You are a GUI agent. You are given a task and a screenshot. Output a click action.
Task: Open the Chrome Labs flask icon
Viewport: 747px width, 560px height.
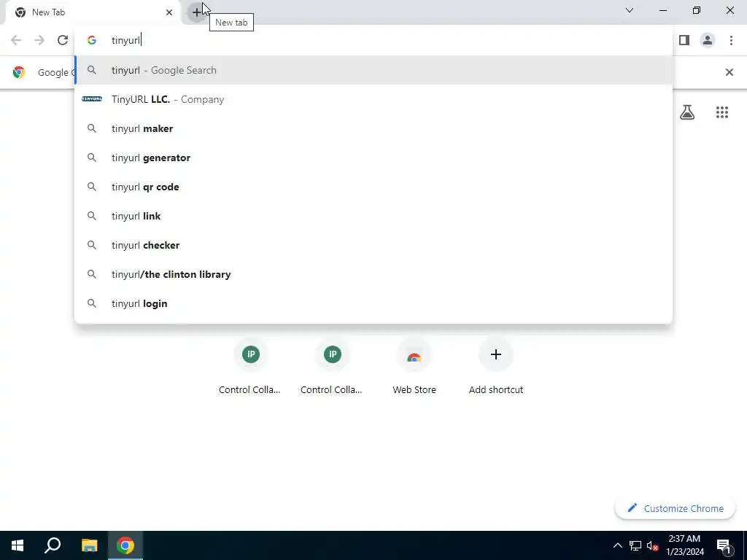click(687, 112)
